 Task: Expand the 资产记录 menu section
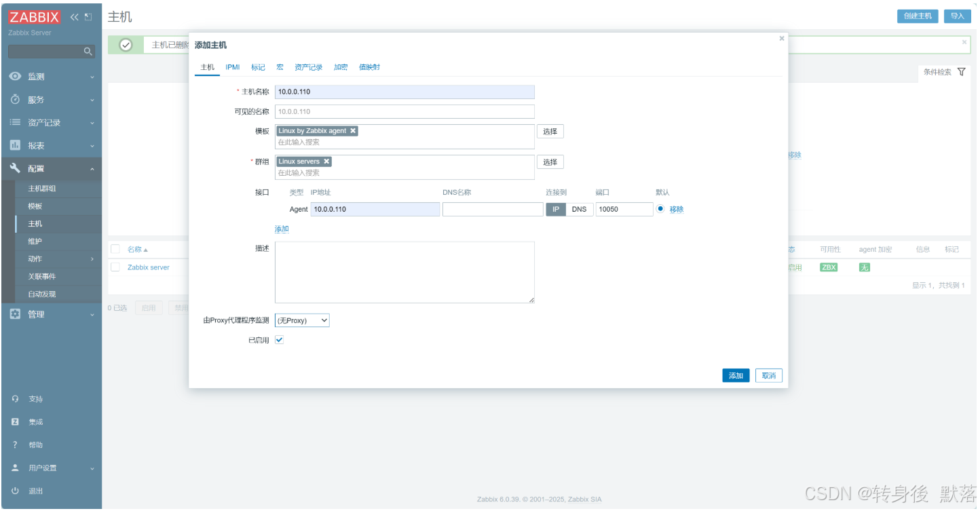point(92,124)
